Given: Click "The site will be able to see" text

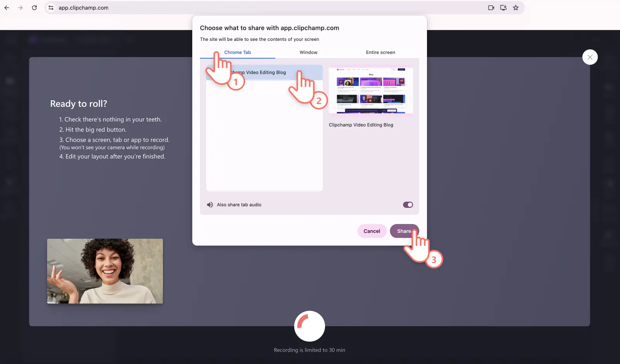Looking at the screenshot, I should (259, 39).
